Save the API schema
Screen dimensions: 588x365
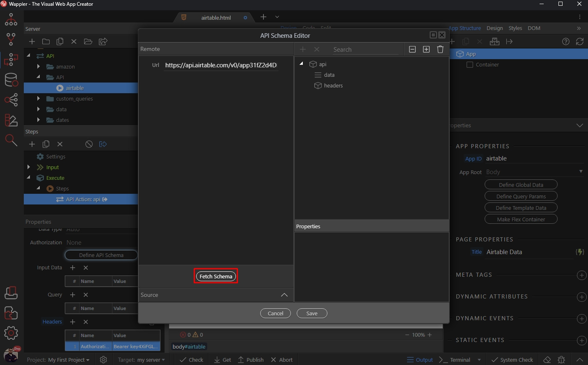[312, 313]
